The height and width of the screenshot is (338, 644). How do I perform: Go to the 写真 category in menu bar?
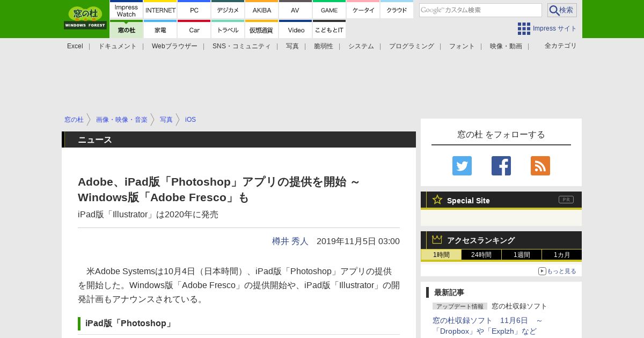[292, 46]
